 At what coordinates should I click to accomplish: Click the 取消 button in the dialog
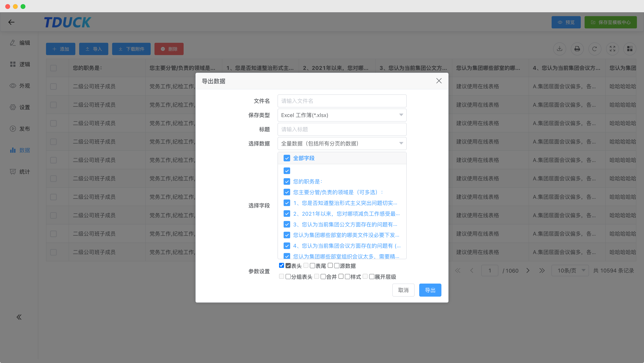403,290
